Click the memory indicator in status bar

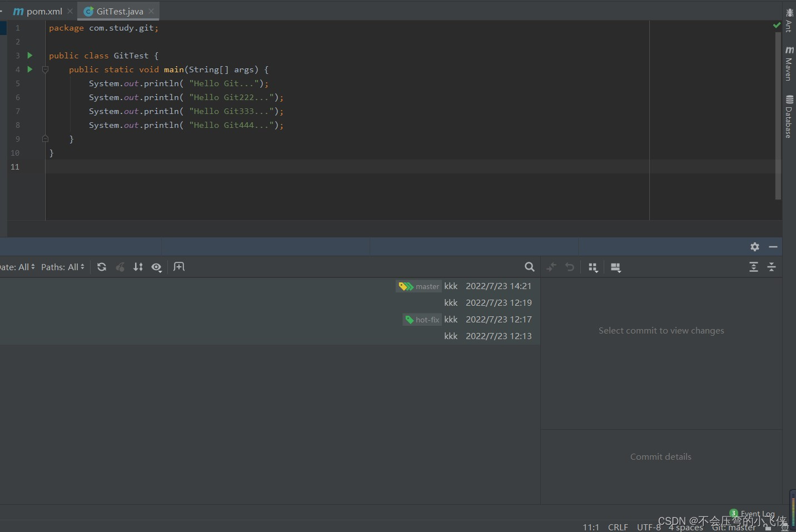click(x=793, y=510)
